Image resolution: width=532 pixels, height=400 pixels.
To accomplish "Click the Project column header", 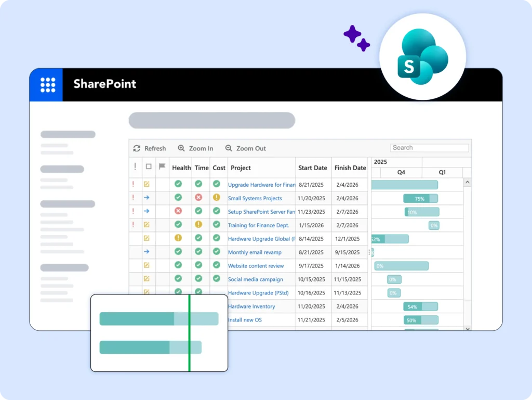I will [241, 168].
